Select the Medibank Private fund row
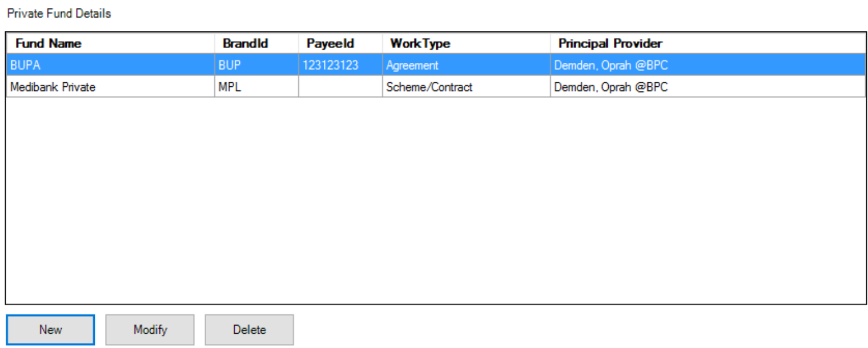 [x=436, y=87]
